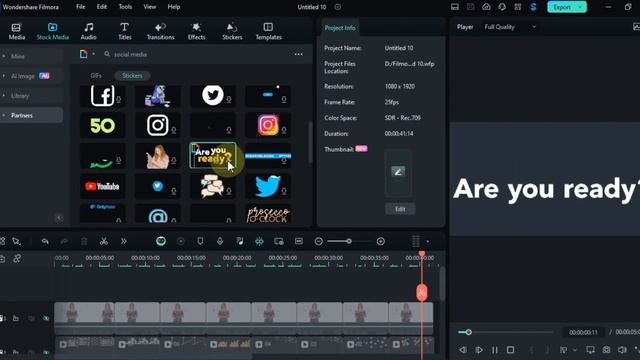Adjust the timeline zoom slider handle
This screenshot has height=360, width=640.
349,241
